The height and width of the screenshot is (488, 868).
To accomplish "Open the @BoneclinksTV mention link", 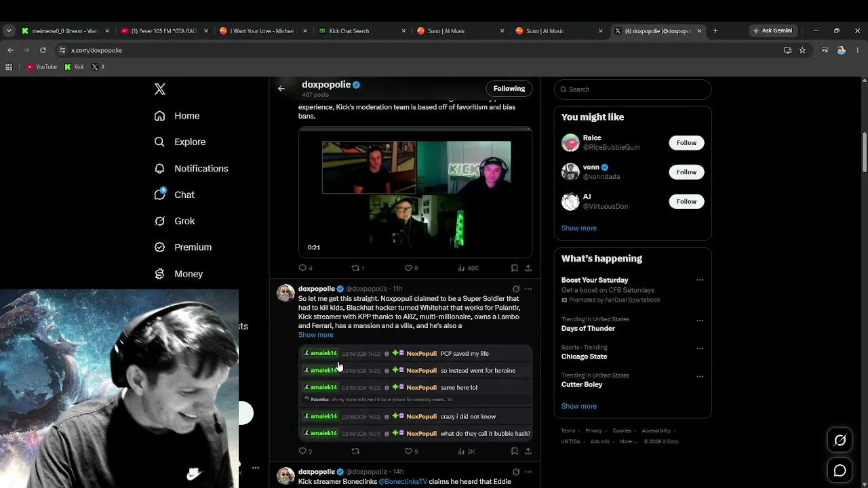I will [403, 482].
